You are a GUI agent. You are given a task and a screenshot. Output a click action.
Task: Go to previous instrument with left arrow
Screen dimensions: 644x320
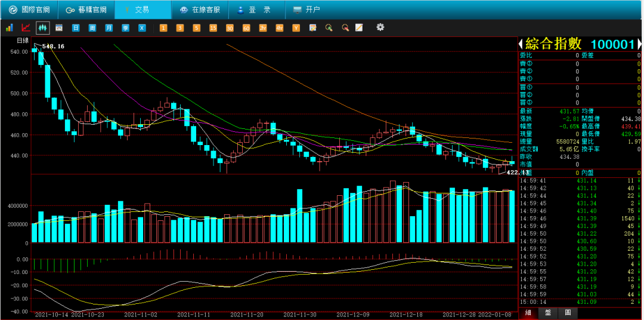click(x=521, y=44)
